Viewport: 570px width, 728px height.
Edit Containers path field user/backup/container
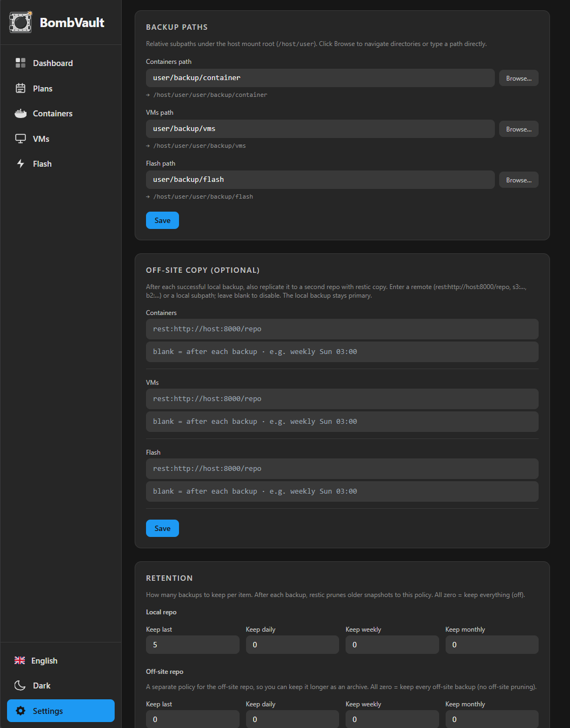pyautogui.click(x=320, y=78)
